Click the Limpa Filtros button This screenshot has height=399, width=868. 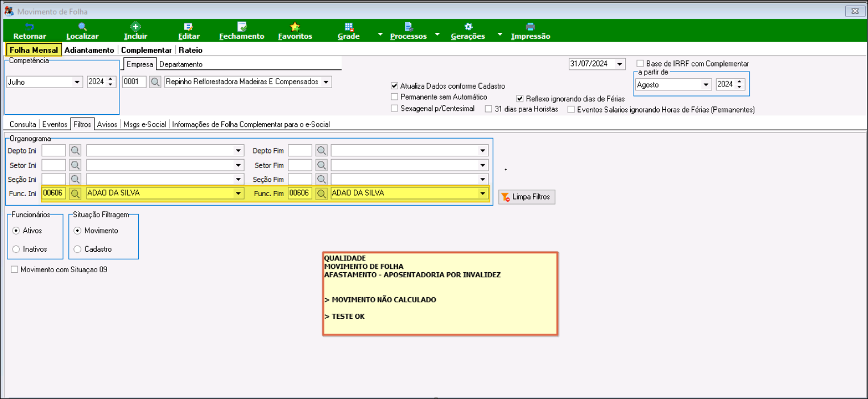coord(527,197)
